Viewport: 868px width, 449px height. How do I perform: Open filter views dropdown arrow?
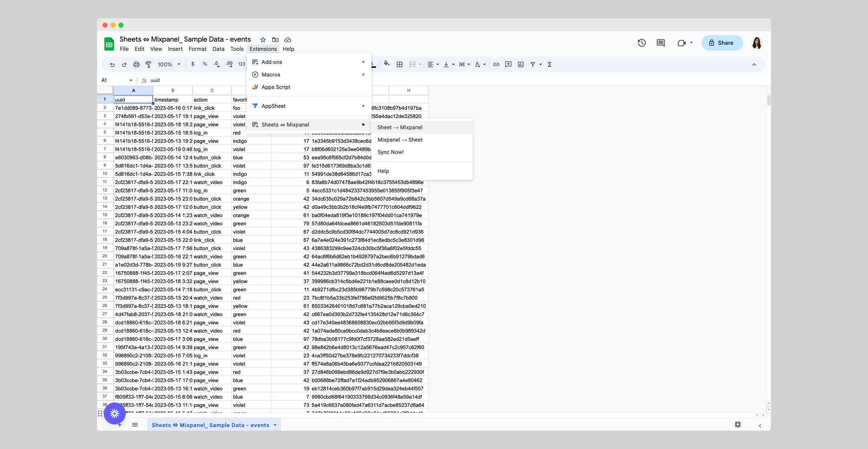541,64
